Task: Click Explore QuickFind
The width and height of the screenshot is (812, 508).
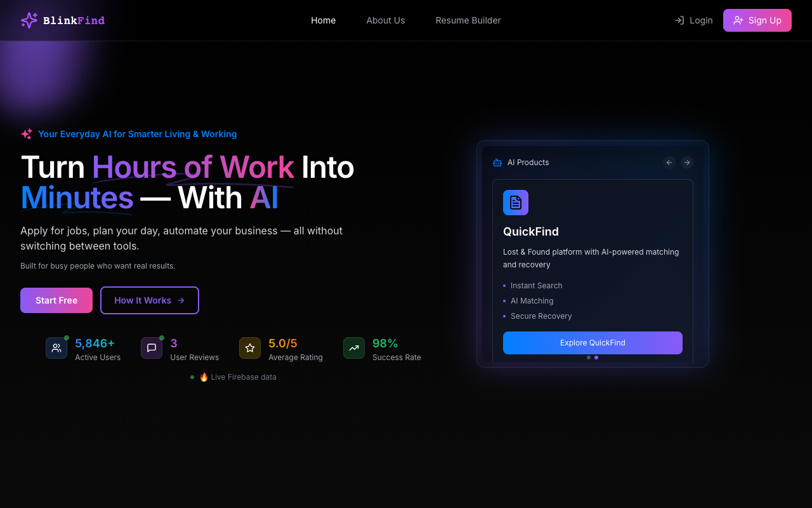Action: [592, 343]
